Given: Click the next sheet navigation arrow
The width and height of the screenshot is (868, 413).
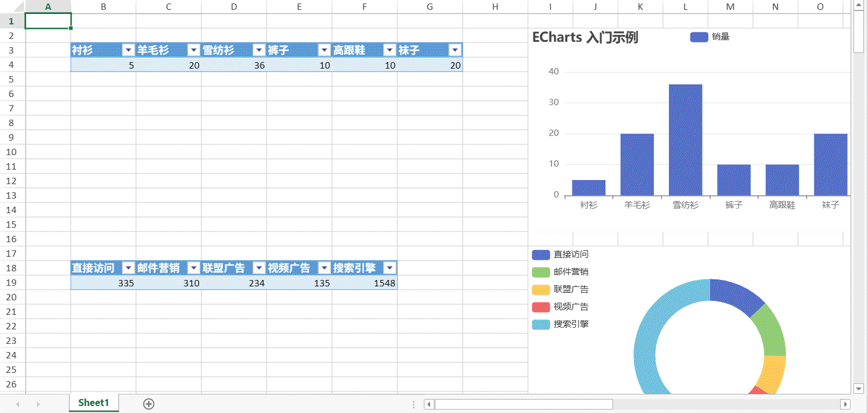Looking at the screenshot, I should click(38, 404).
